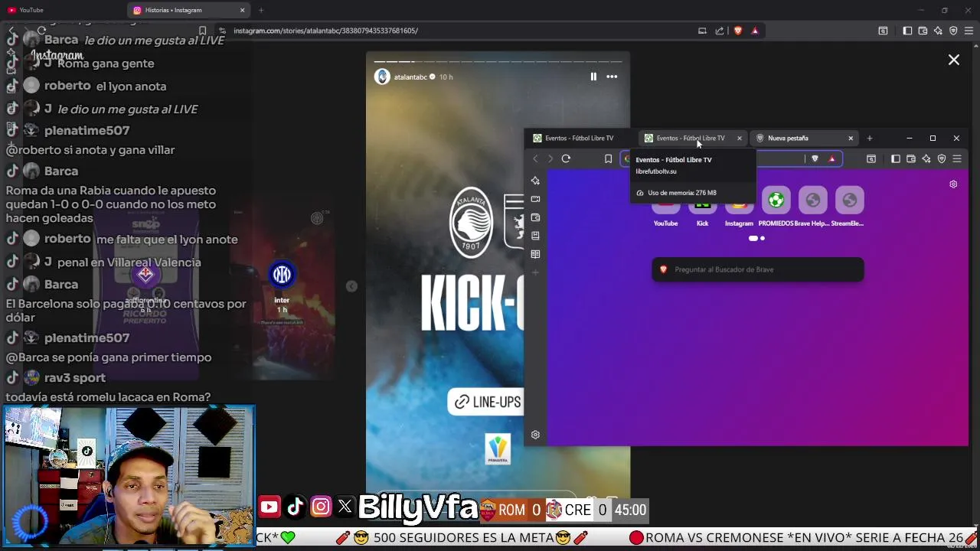Reload the page in the front Brave window
The image size is (980, 551).
[x=566, y=158]
